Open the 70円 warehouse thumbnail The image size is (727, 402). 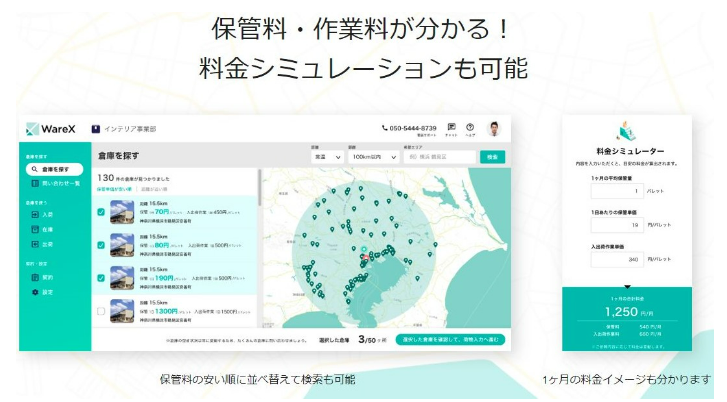122,212
